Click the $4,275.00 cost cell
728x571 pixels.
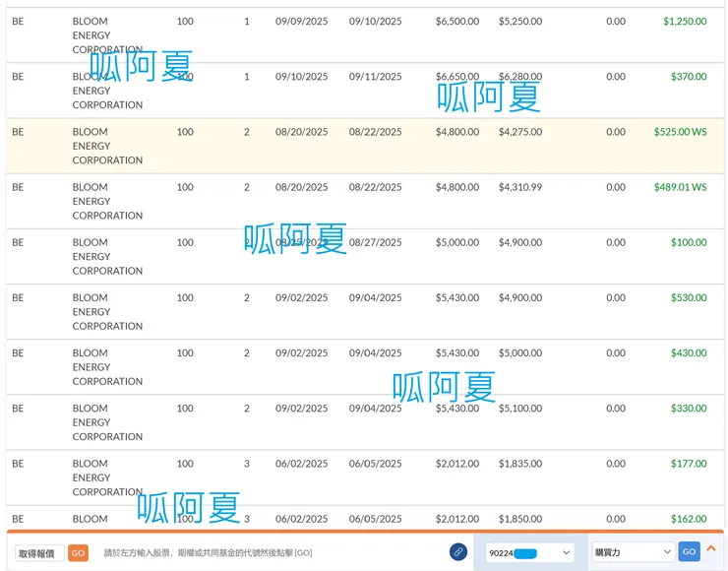click(x=520, y=132)
